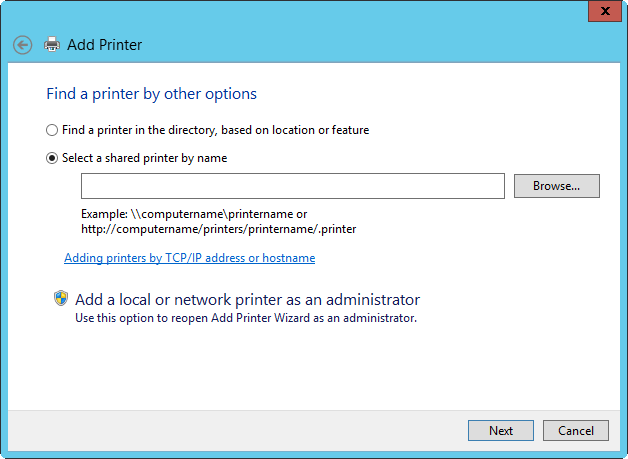This screenshot has width=628, height=459.
Task: Click the Find a printer by other options heading
Action: pyautogui.click(x=151, y=94)
